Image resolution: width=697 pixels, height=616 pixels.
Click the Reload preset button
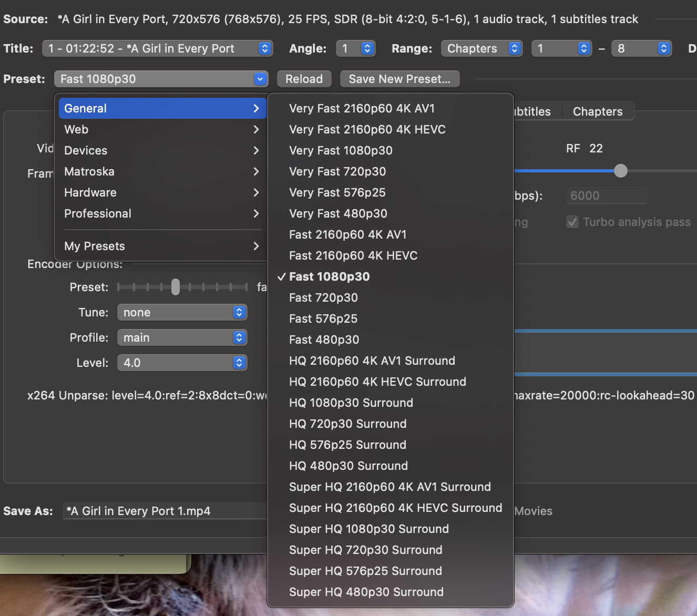pos(304,79)
